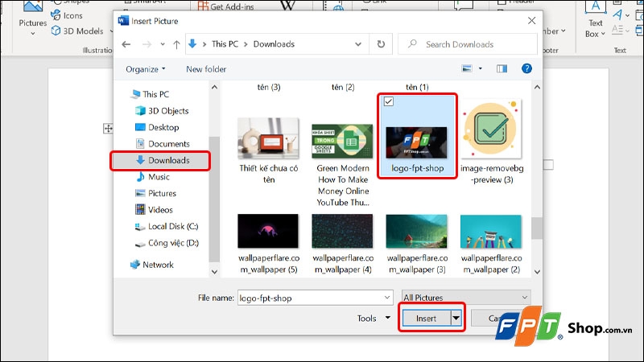Viewport: 644px width, 362px height.
Task: Click the Back arrow in Insert Picture dialog
Action: point(126,44)
